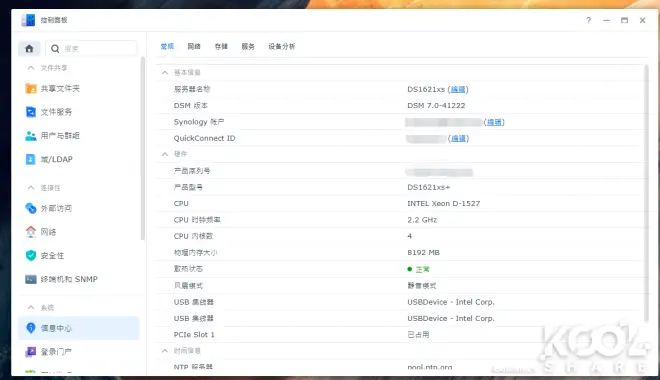660x380 pixels.
Task: Open the 安全性 security shield icon
Action: (x=31, y=255)
